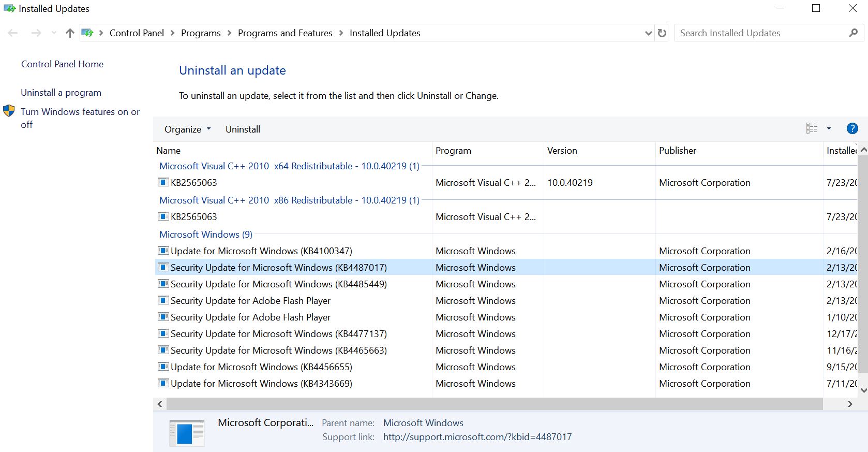The width and height of the screenshot is (868, 452).
Task: Open Uninstall a program link
Action: pyautogui.click(x=61, y=93)
